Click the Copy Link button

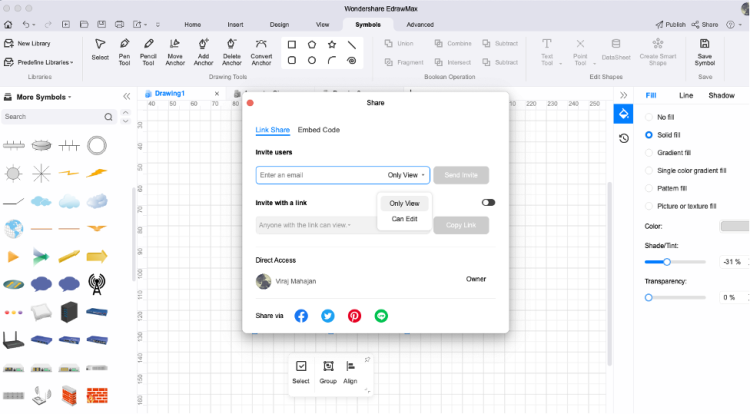pyautogui.click(x=461, y=225)
